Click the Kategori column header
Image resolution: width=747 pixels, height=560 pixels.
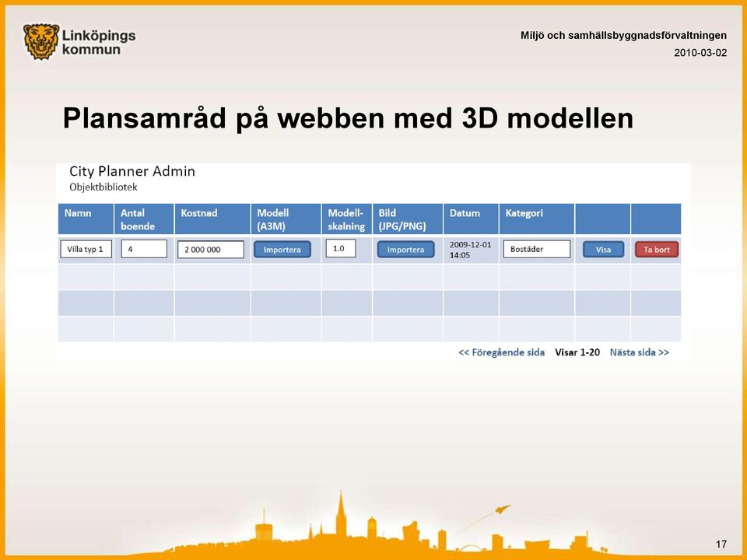click(537, 219)
